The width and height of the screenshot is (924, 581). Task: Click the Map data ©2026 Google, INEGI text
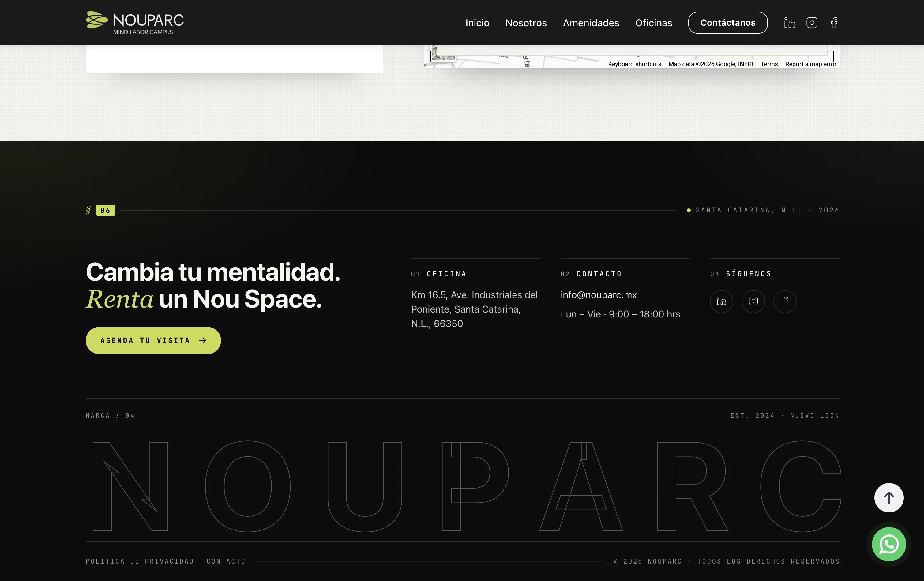pyautogui.click(x=711, y=64)
